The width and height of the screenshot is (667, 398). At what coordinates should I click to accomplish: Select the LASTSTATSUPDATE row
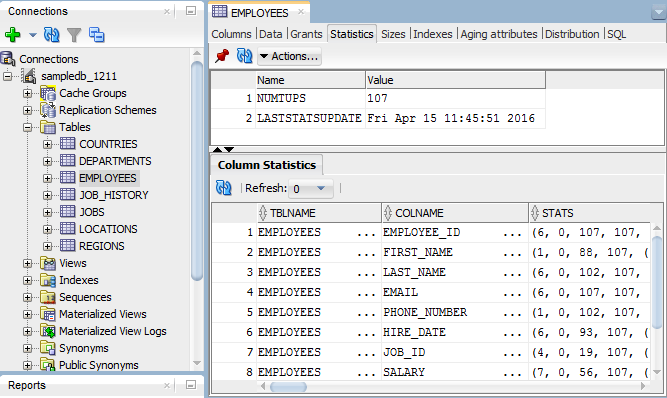click(x=379, y=118)
